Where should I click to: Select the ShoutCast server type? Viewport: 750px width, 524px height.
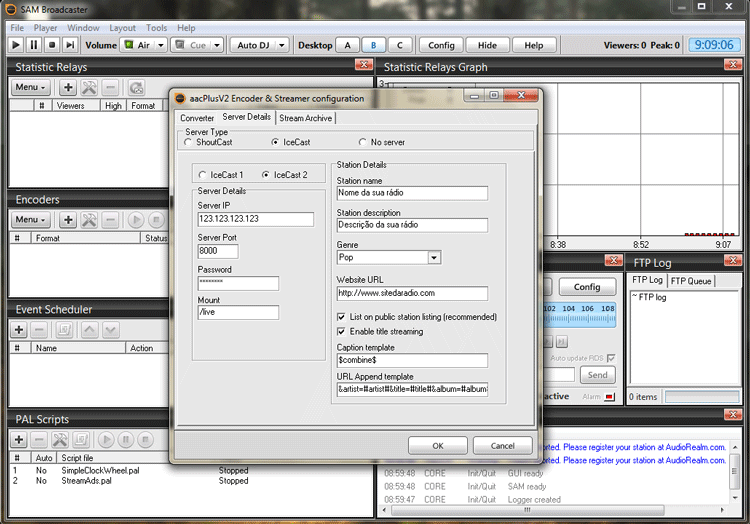(188, 143)
